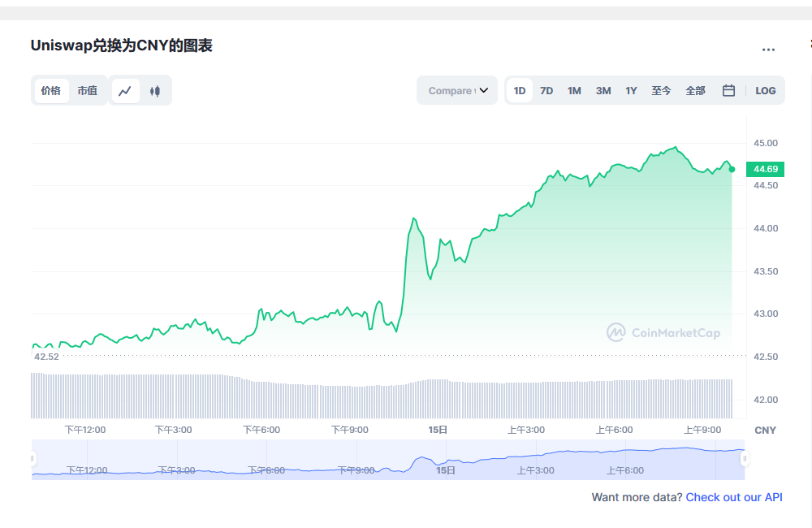Grab the left handle of range navigator
The image size is (812, 528).
click(x=32, y=459)
